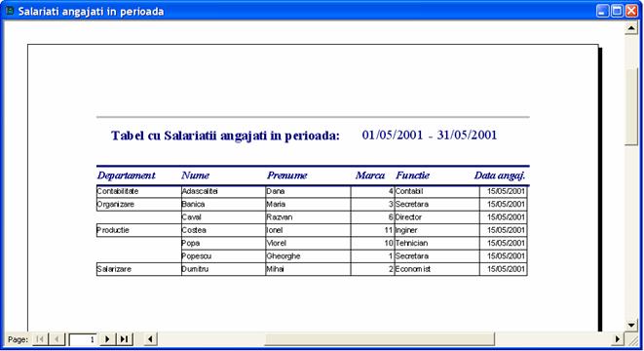Click Marca value 10 in Popa's row
This screenshot has height=351, width=644.
coord(389,243)
